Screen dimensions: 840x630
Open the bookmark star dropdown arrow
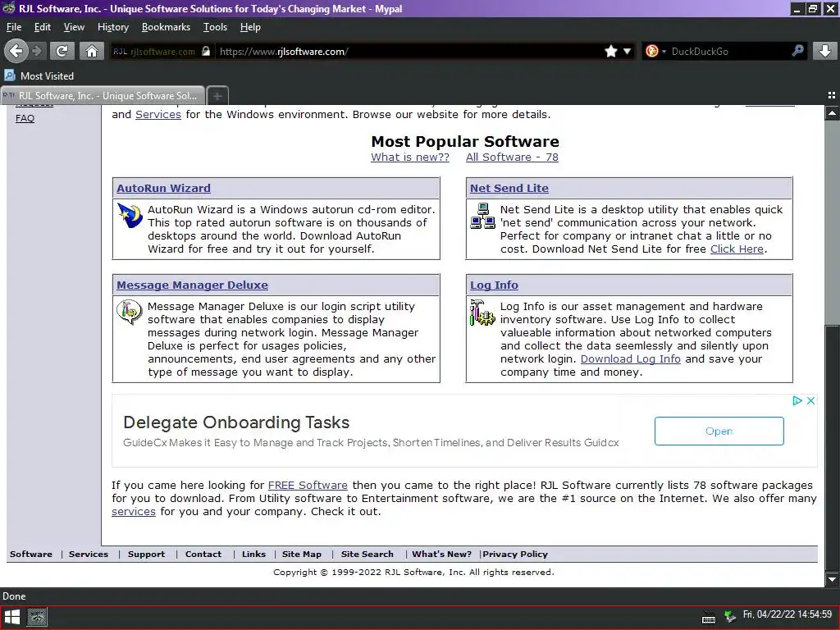click(627, 52)
